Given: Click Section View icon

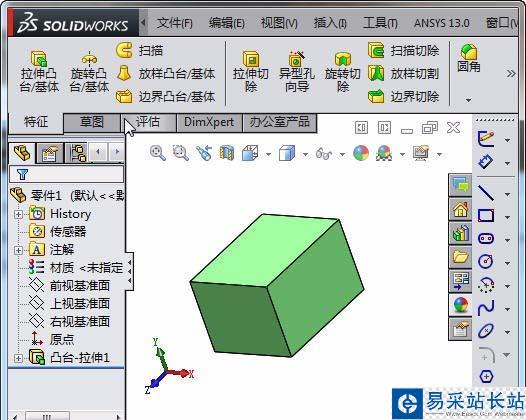Looking at the screenshot, I should click(227, 153).
